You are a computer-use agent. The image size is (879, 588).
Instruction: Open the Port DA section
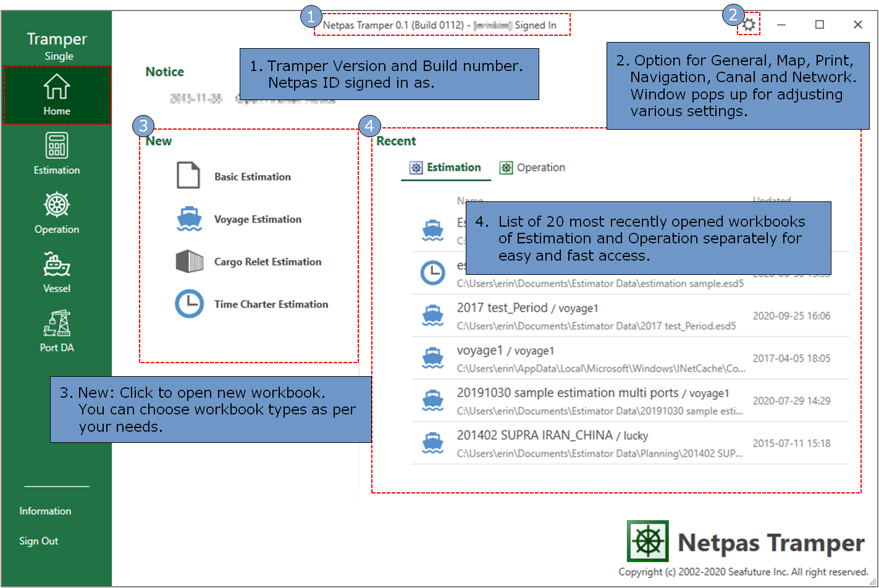(x=57, y=331)
